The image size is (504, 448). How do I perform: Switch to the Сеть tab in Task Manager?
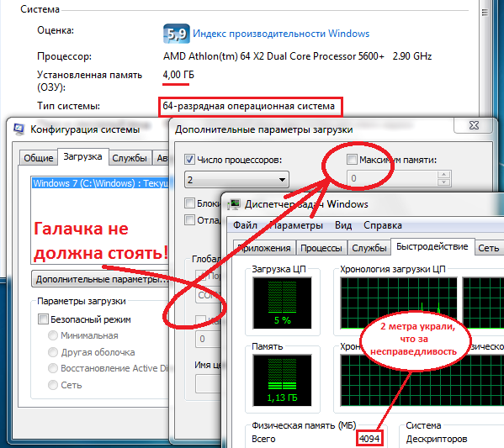(x=489, y=248)
